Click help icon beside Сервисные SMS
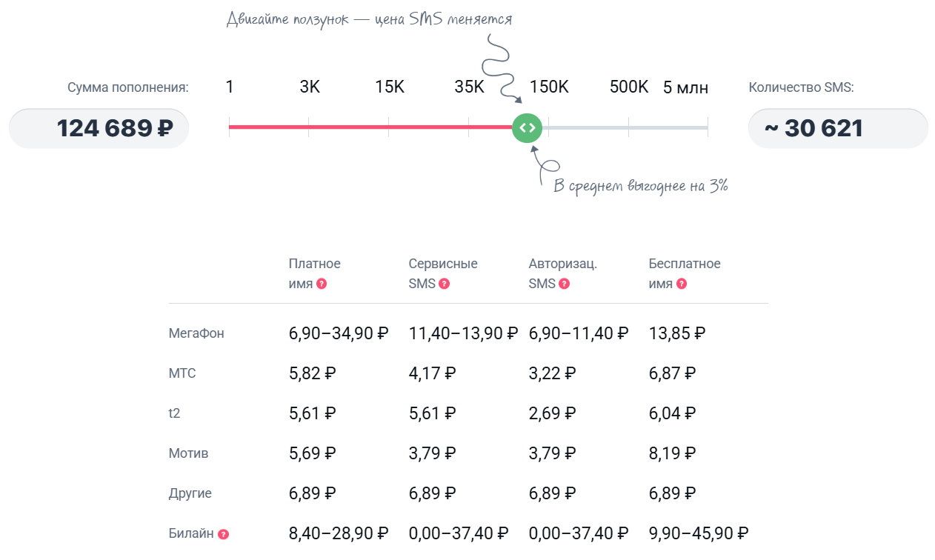This screenshot has height=560, width=935. click(444, 284)
